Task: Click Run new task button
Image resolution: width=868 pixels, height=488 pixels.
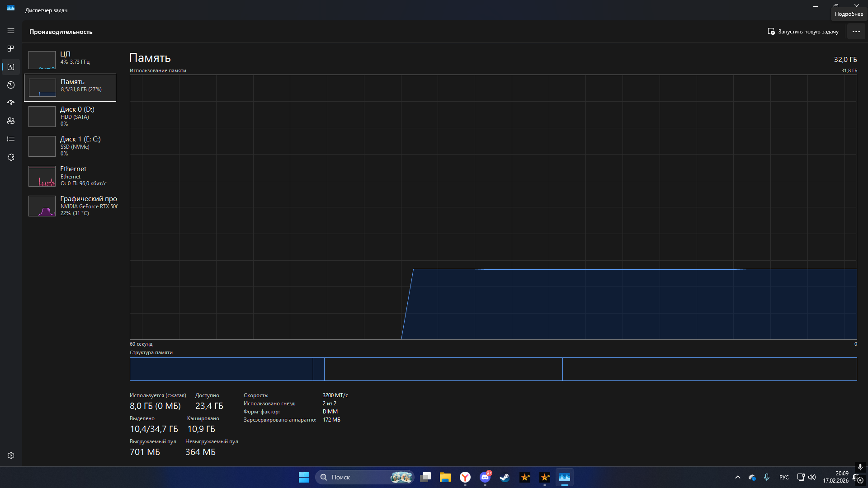Action: click(x=803, y=32)
